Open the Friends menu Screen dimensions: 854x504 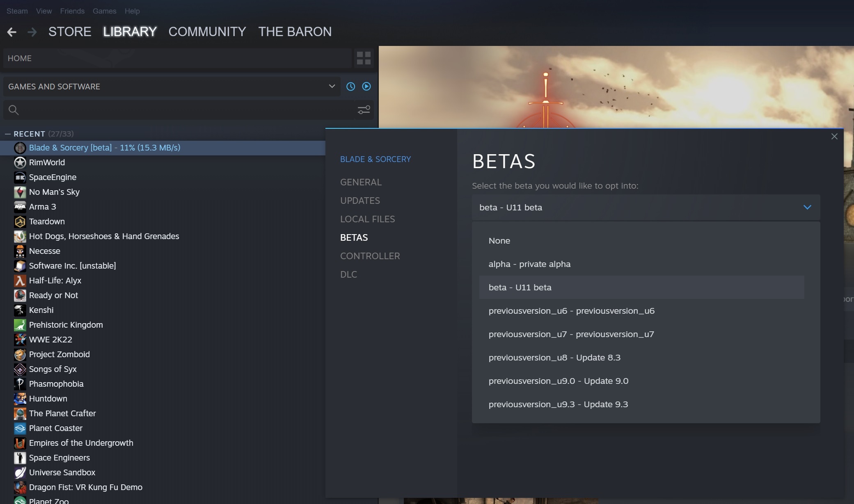pyautogui.click(x=71, y=11)
